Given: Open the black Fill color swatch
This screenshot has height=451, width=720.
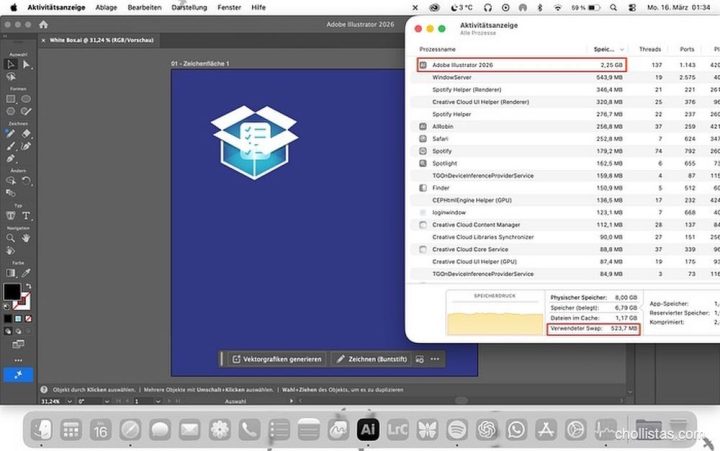Looking at the screenshot, I should click(x=11, y=292).
